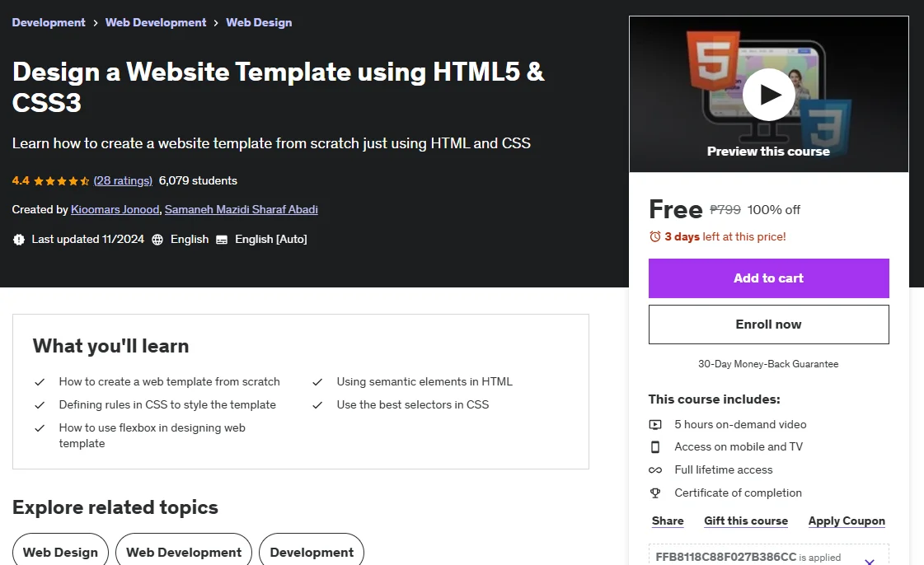Image resolution: width=924 pixels, height=565 pixels.
Task: Click the globe language icon
Action: click(x=157, y=240)
